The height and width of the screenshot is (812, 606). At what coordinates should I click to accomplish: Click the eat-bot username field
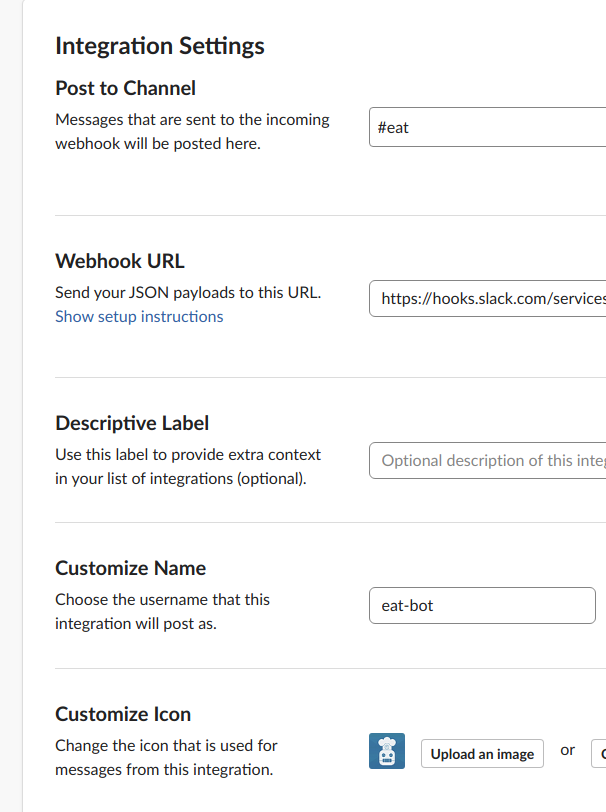pyautogui.click(x=482, y=605)
